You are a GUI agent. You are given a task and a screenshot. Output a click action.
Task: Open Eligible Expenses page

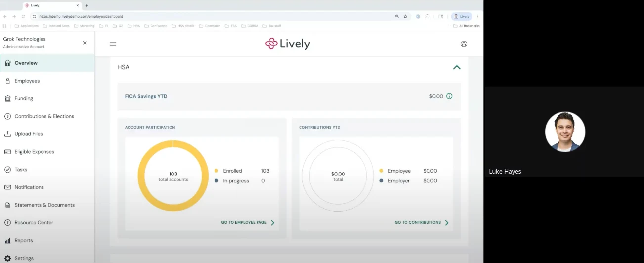(34, 152)
